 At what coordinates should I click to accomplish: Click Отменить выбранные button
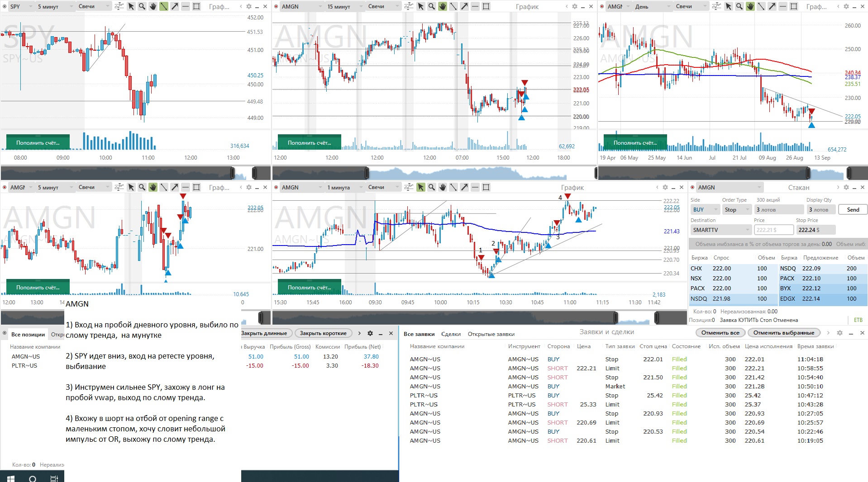pos(784,333)
